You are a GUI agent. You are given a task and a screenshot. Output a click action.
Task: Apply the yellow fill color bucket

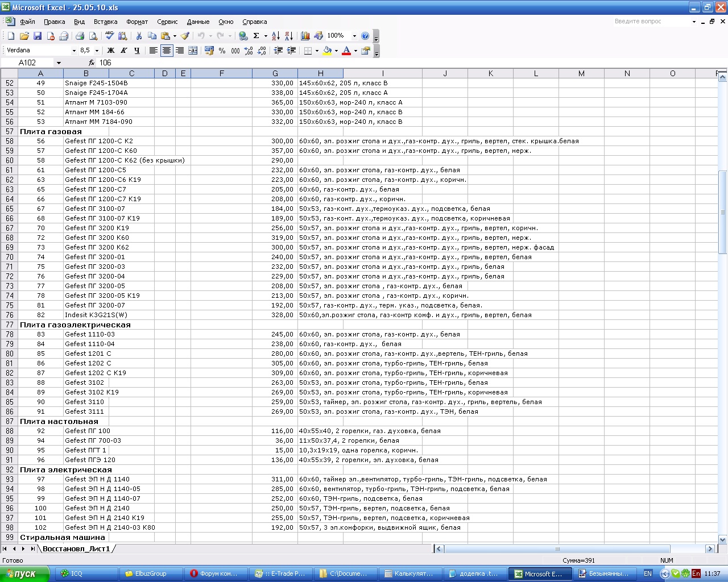coord(327,51)
